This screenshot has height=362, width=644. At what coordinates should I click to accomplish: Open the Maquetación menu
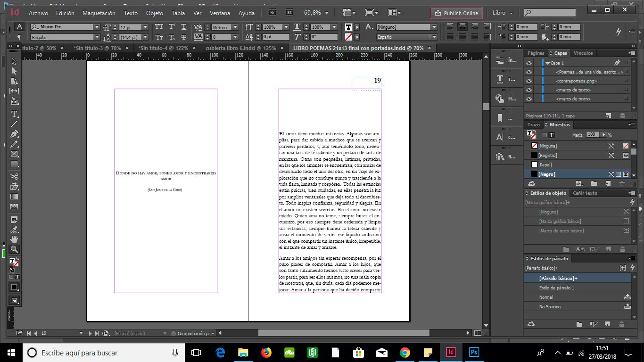point(99,13)
